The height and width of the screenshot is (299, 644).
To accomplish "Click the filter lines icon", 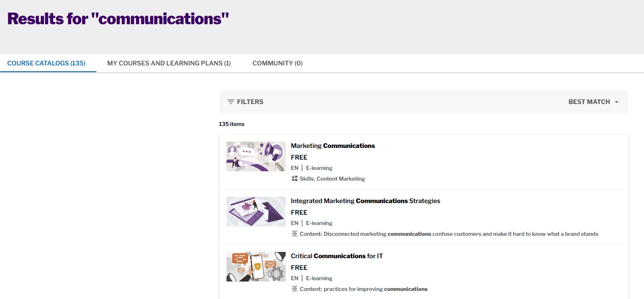I will click(231, 102).
